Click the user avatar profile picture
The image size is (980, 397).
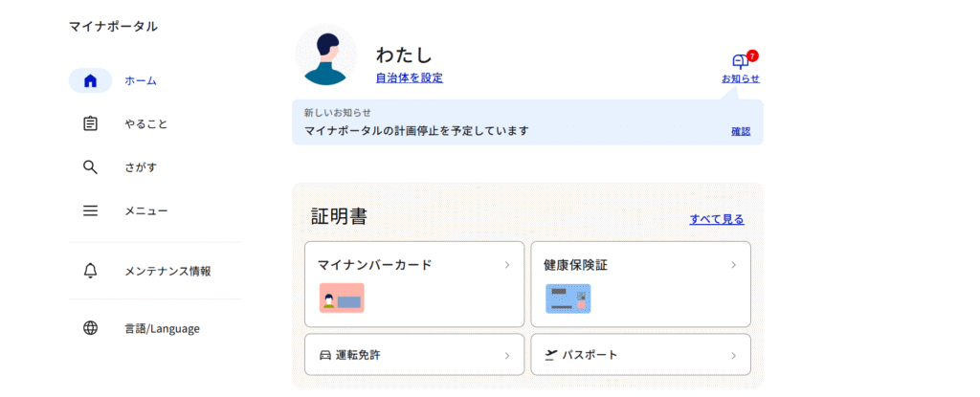(x=325, y=55)
